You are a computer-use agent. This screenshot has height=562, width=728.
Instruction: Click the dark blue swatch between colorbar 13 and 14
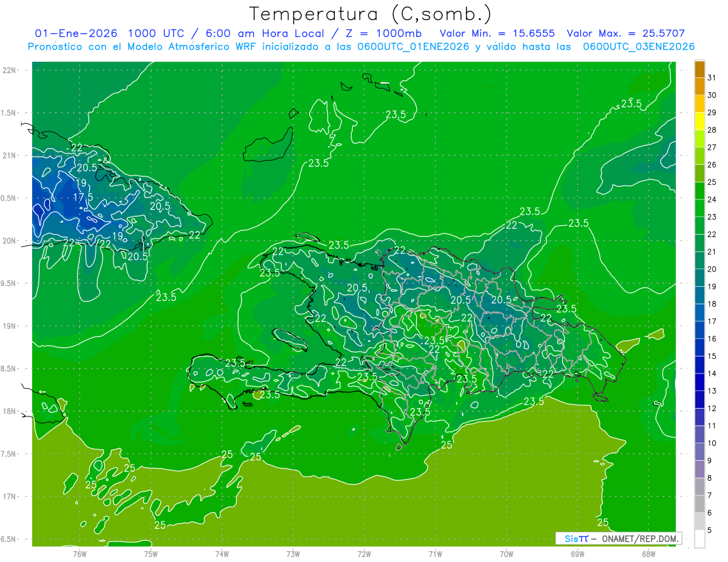699,382
